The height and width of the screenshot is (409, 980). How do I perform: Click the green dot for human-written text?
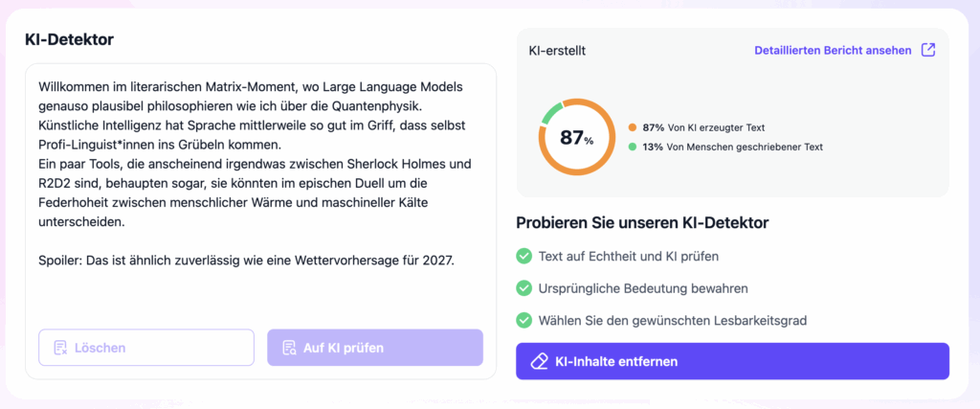(633, 147)
